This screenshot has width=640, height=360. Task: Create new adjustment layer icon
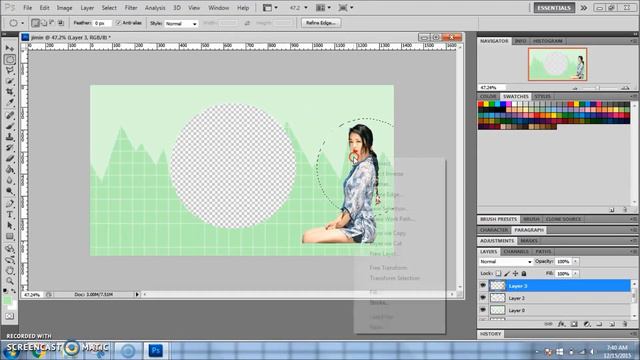pyautogui.click(x=587, y=324)
